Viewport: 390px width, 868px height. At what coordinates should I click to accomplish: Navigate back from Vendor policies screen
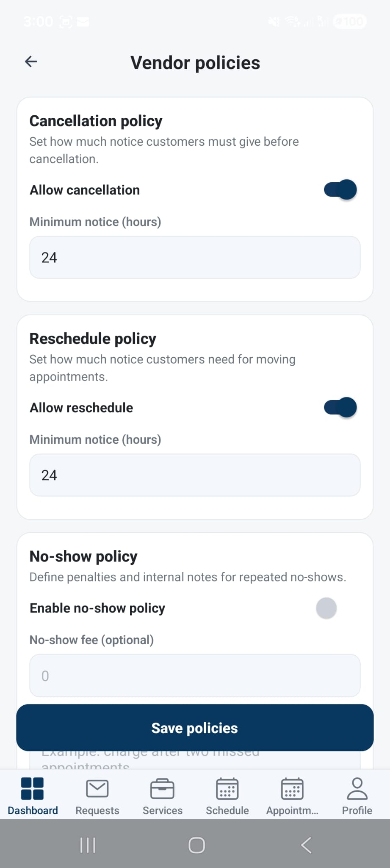click(x=30, y=61)
